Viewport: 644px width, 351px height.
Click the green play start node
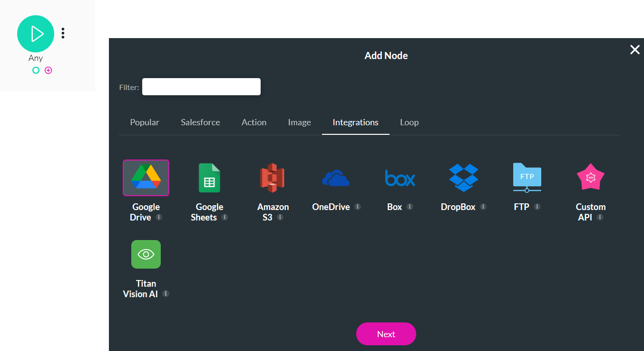36,34
